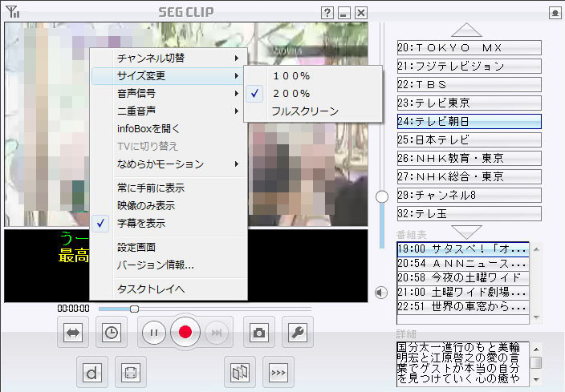
Task: Choose タスクトレイへ to minimize to tray
Action: tap(169, 289)
